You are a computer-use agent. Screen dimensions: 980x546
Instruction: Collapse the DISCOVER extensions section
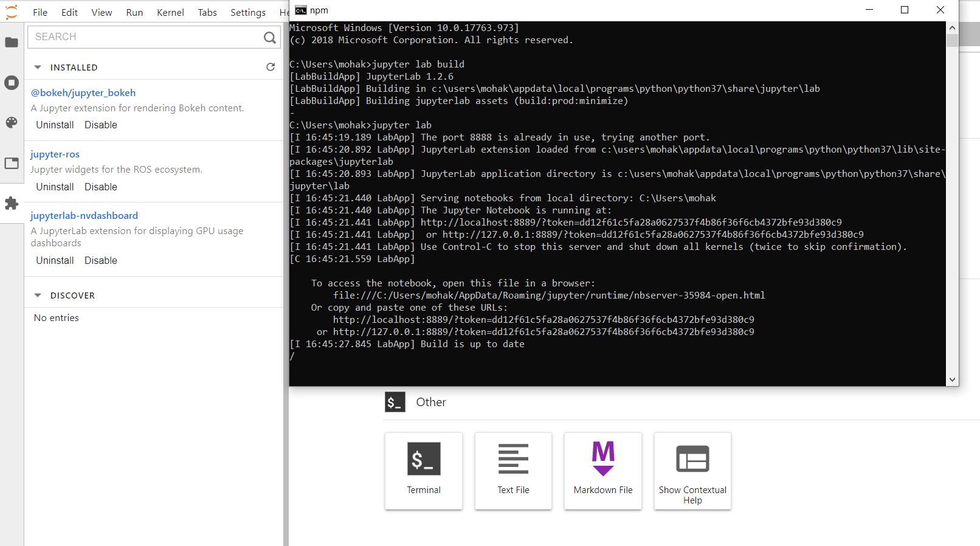tap(38, 295)
